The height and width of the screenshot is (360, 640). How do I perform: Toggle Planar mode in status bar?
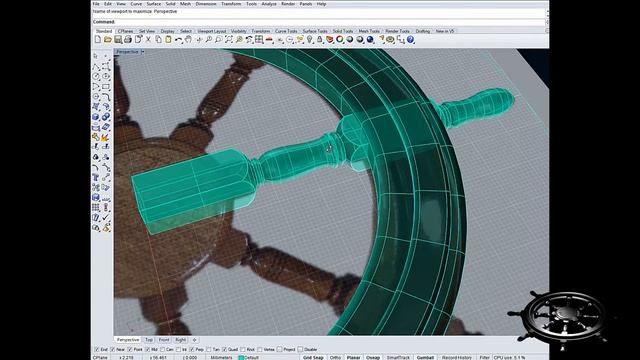tap(353, 358)
